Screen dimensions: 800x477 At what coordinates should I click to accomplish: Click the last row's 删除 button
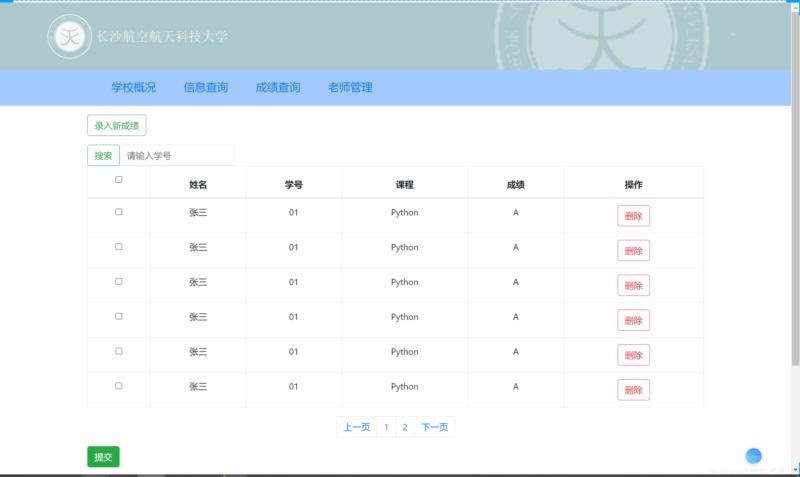pyautogui.click(x=634, y=390)
